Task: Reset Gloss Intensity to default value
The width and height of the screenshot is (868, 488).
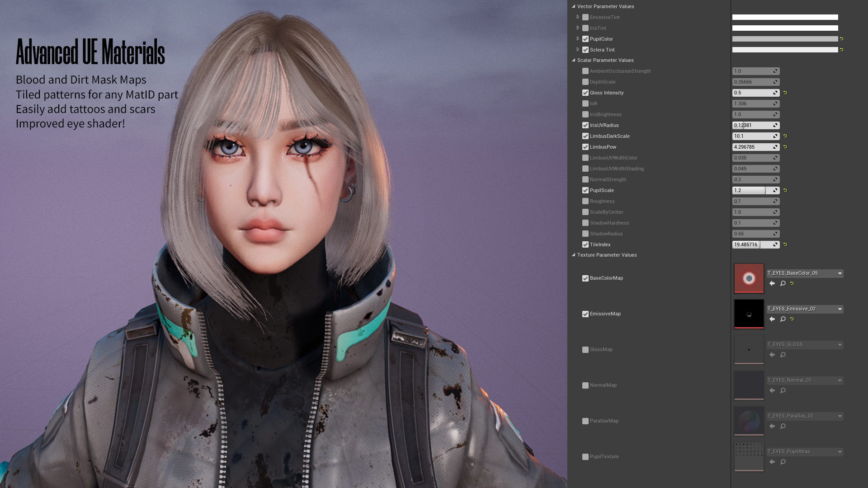Action: coord(785,93)
